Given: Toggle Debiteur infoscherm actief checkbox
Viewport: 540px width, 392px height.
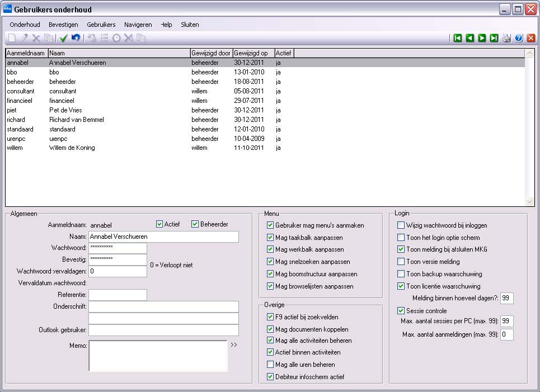Looking at the screenshot, I should click(x=270, y=376).
